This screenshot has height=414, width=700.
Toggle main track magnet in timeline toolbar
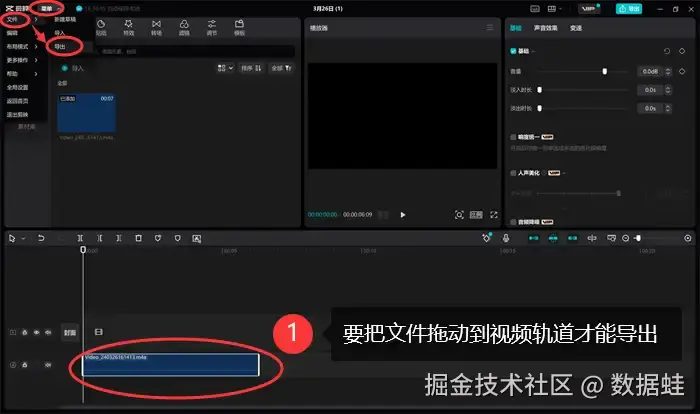[x=533, y=238]
